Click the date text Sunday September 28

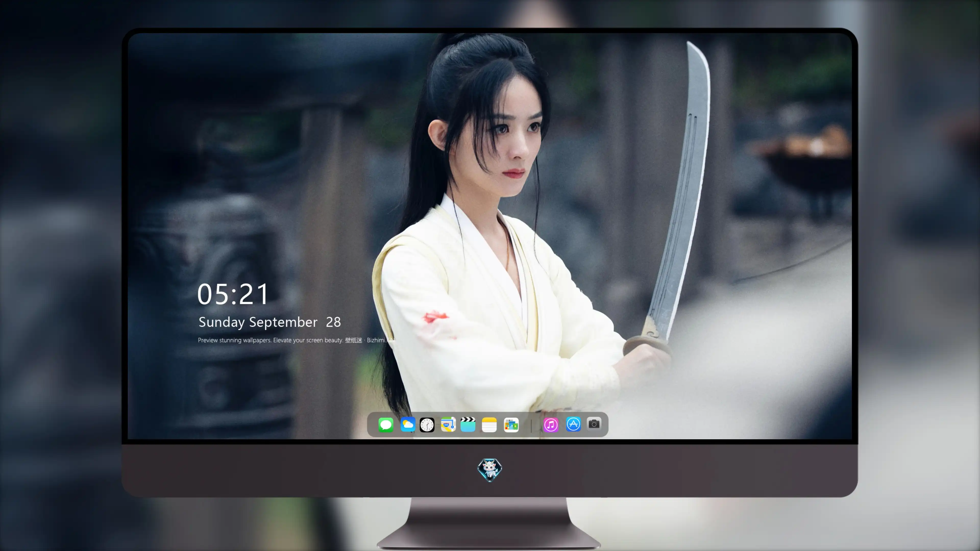coord(270,322)
